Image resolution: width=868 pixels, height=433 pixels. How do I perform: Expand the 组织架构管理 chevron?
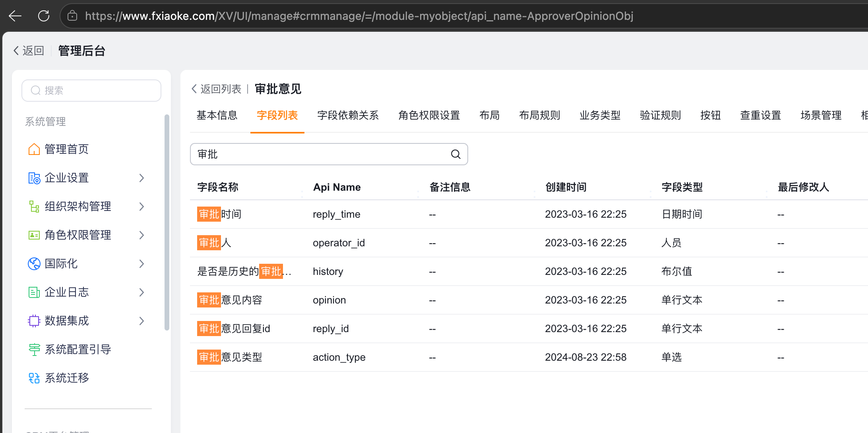[x=142, y=207]
